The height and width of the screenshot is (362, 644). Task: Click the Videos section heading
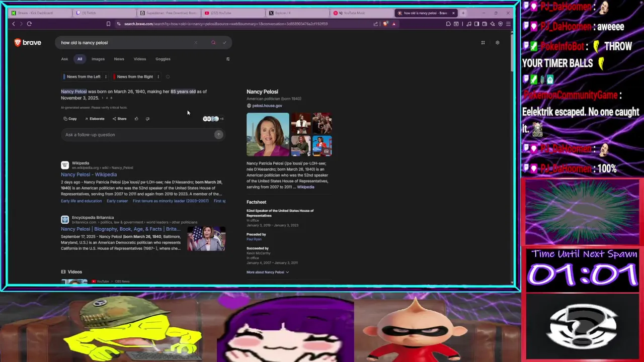[74, 272]
